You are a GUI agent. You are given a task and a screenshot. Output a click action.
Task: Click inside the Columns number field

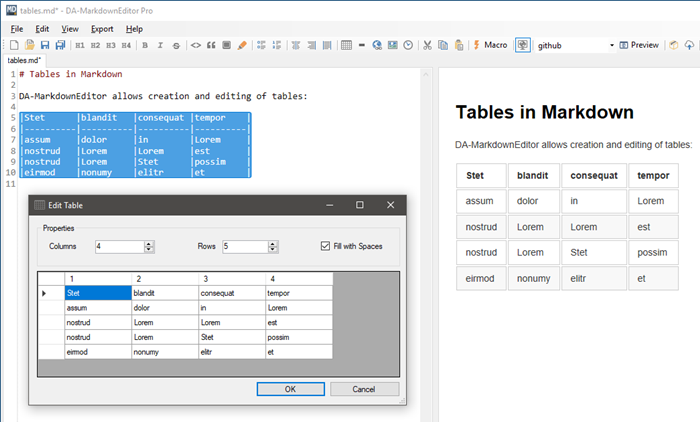coord(120,247)
